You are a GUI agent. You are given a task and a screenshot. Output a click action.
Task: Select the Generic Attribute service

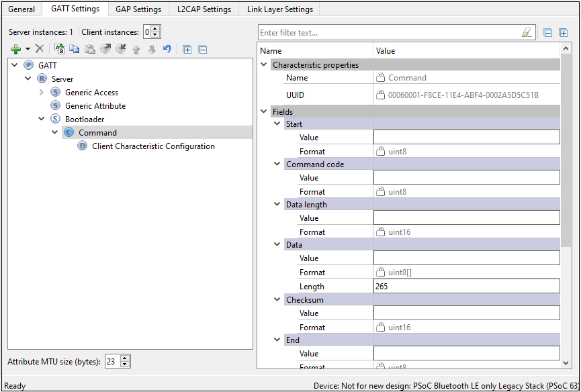95,106
